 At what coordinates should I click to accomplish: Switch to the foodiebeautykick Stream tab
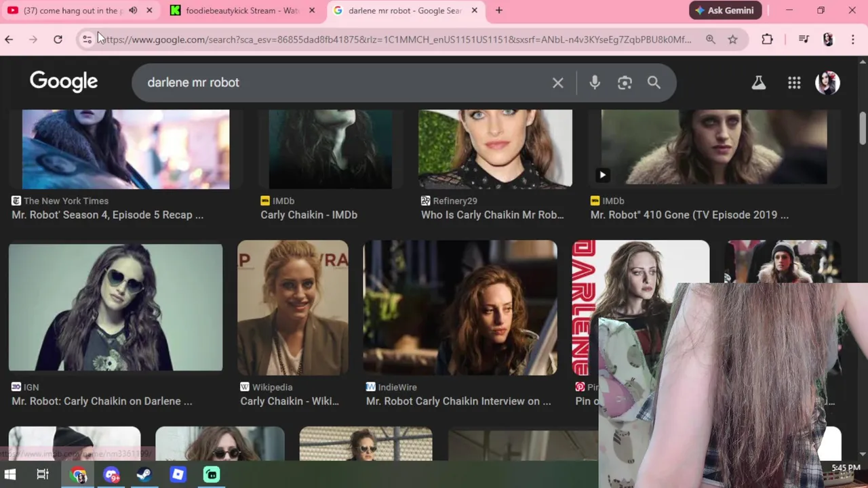(242, 10)
